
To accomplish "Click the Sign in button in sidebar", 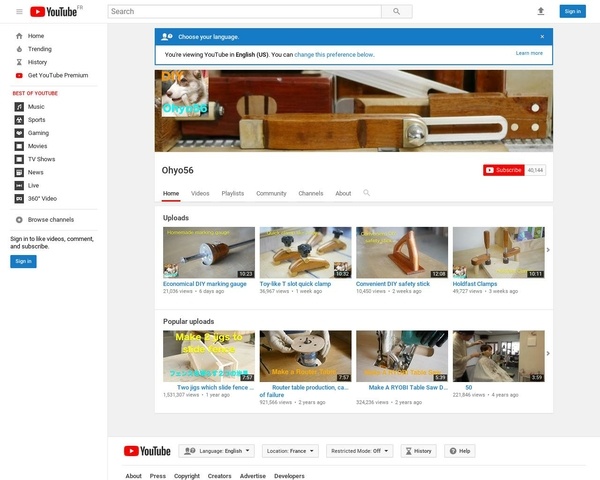I will (x=23, y=261).
